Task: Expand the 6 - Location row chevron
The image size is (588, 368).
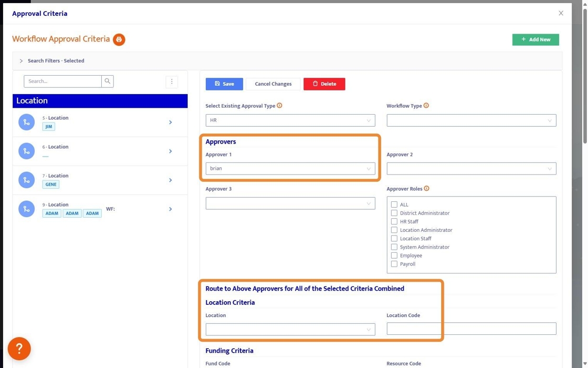Action: (170, 151)
